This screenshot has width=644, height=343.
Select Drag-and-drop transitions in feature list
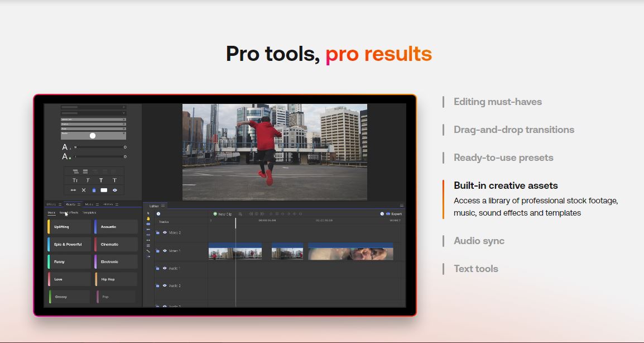pyautogui.click(x=514, y=130)
